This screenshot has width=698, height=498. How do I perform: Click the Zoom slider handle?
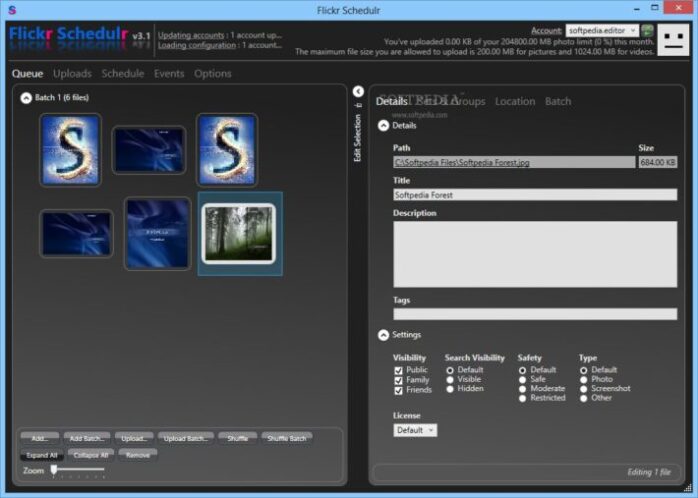[54, 469]
